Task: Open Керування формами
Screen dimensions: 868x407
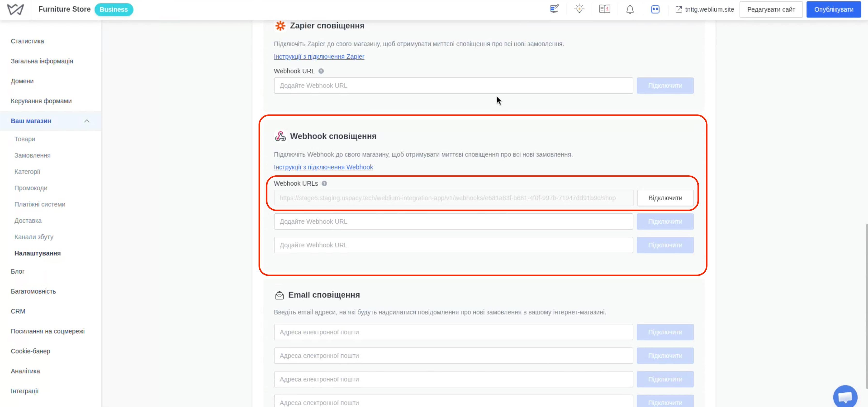Action: click(41, 101)
